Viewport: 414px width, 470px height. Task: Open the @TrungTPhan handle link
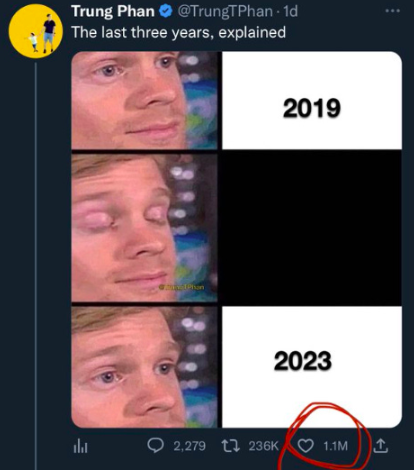pos(226,12)
